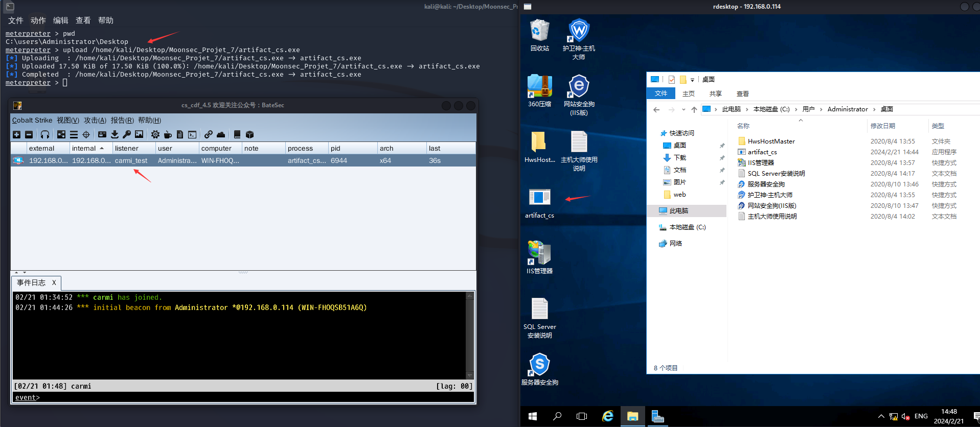The height and width of the screenshot is (427, 980).
Task: Click the document macro icon in toolbar
Action: (x=180, y=135)
